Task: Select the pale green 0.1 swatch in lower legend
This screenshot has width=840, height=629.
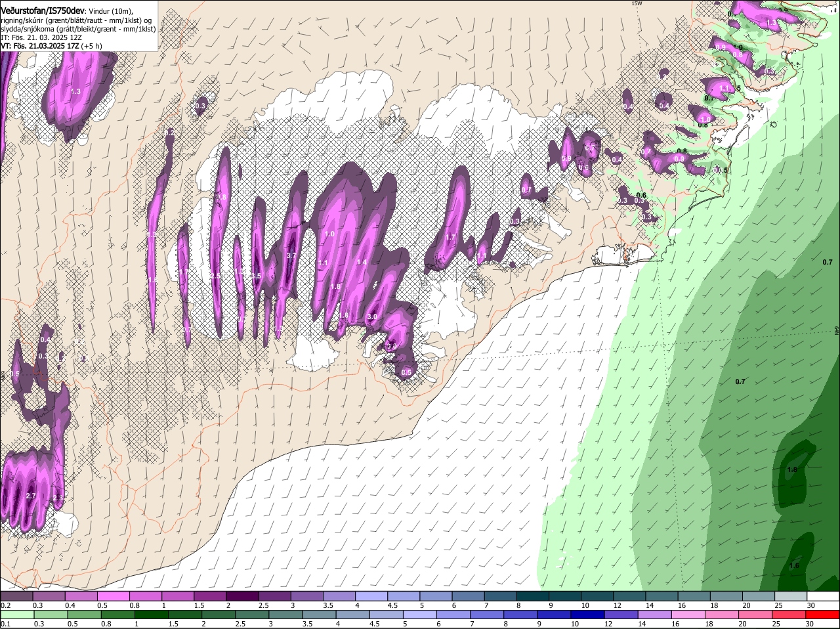Action: [x=17, y=615]
